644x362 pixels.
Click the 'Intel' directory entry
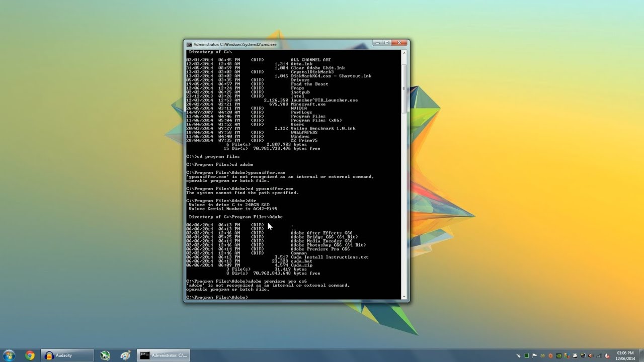297,96
